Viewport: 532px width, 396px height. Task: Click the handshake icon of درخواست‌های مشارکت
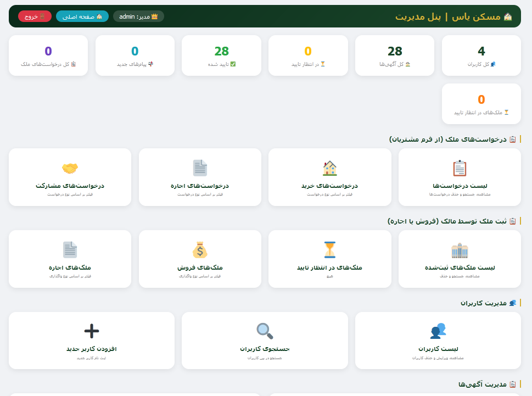(x=70, y=168)
